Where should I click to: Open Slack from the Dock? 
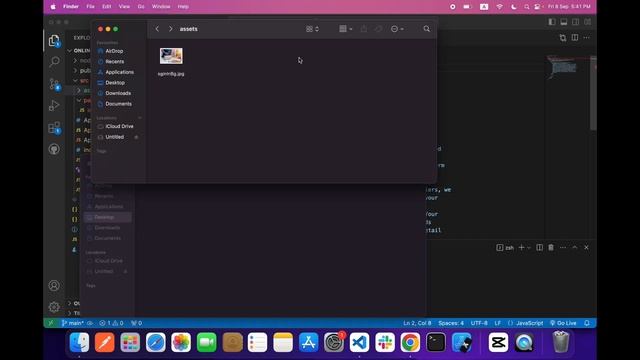pyautogui.click(x=385, y=342)
